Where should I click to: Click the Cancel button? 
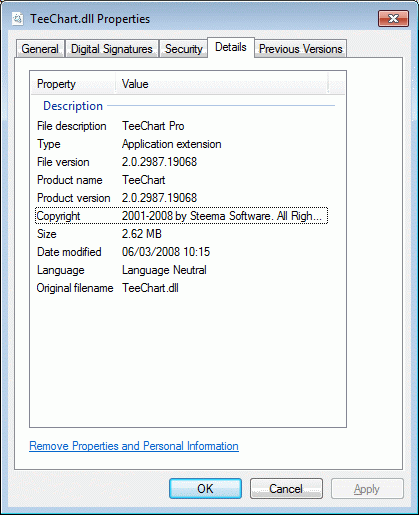286,489
